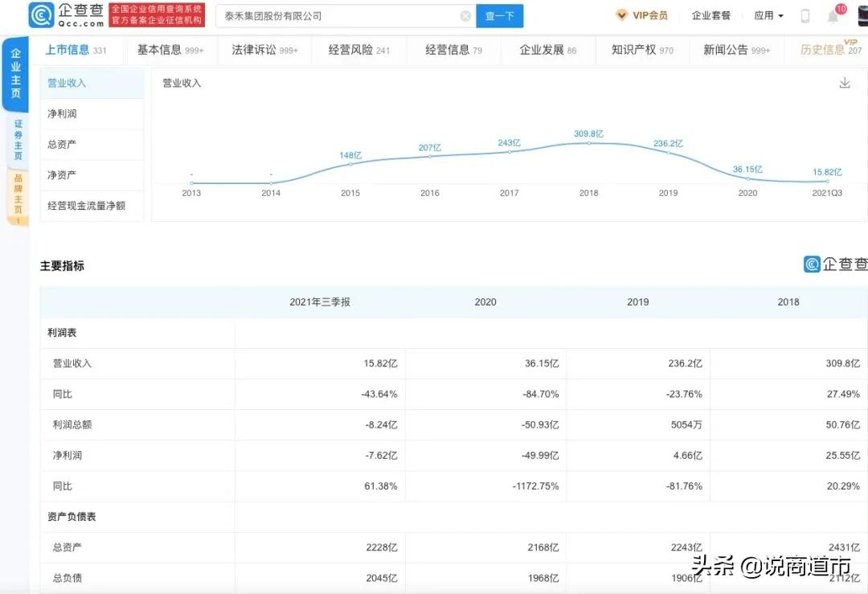Select 净资产 chart option
Viewport: 868px width, 594px height.
click(92, 175)
